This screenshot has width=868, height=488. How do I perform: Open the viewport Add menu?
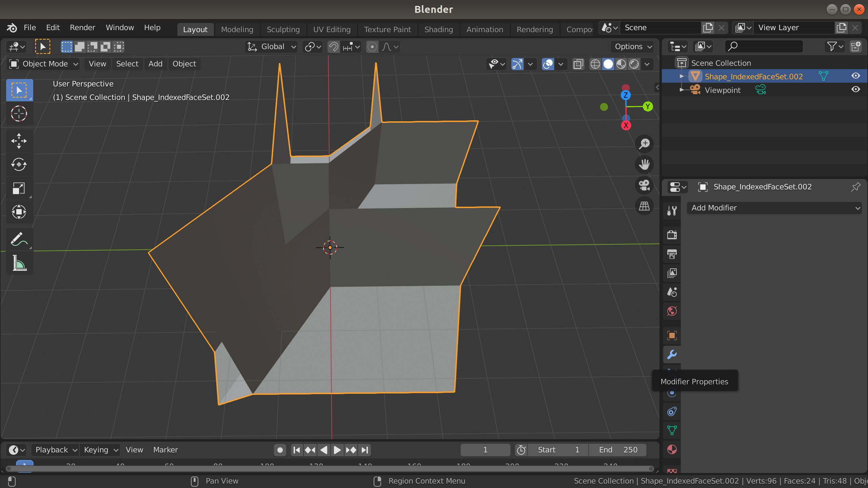(x=155, y=64)
